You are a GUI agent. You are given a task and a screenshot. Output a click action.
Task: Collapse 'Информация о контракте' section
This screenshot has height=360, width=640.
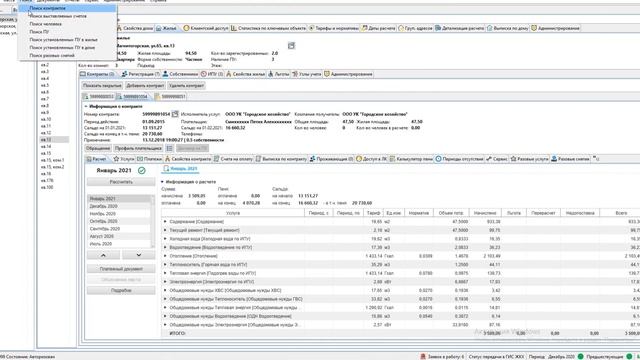(x=86, y=107)
